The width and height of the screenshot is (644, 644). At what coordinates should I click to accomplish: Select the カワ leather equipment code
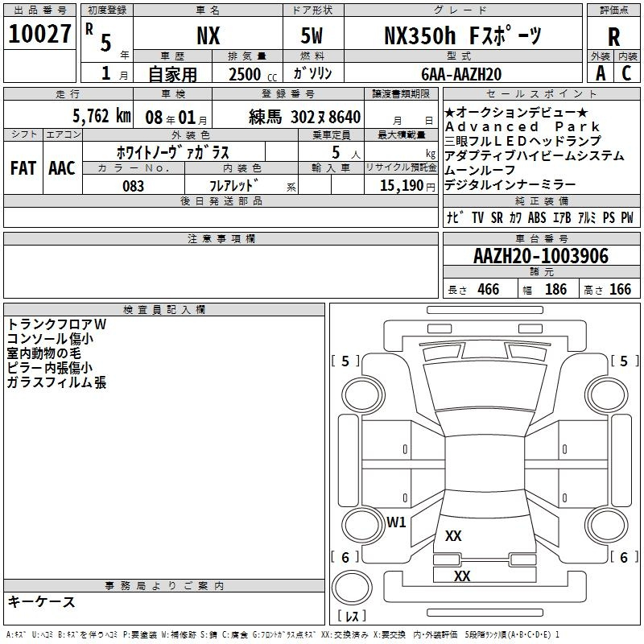tap(515, 217)
